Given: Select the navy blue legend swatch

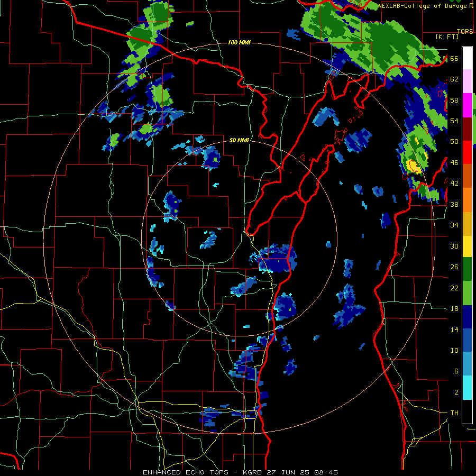Looking at the screenshot, I should [x=467, y=317].
